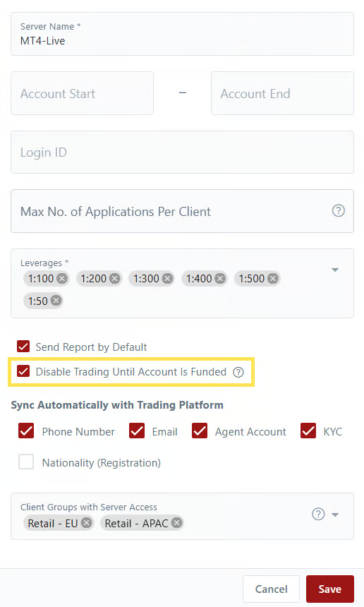Remove the 1:50 leverage chip

pos(56,301)
